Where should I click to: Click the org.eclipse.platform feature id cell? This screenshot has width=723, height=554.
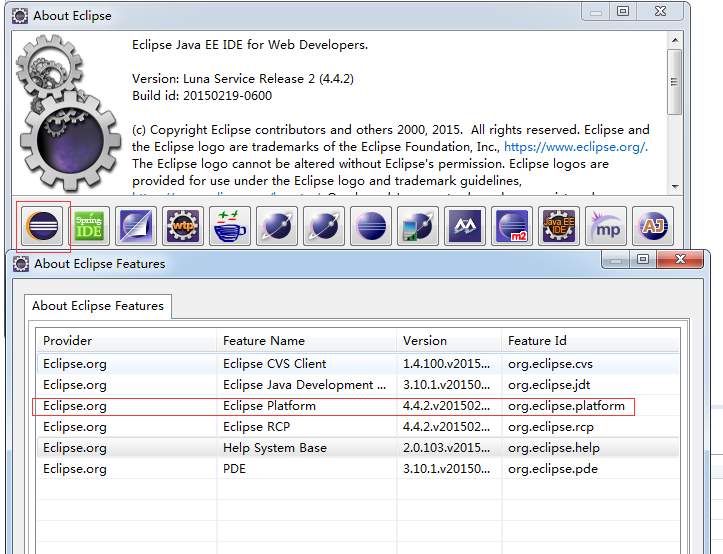(566, 406)
